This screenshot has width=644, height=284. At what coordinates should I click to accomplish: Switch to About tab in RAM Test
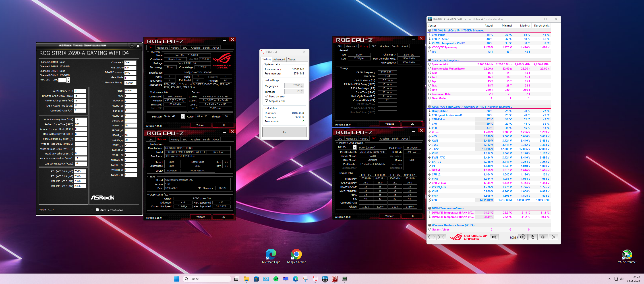click(x=291, y=60)
